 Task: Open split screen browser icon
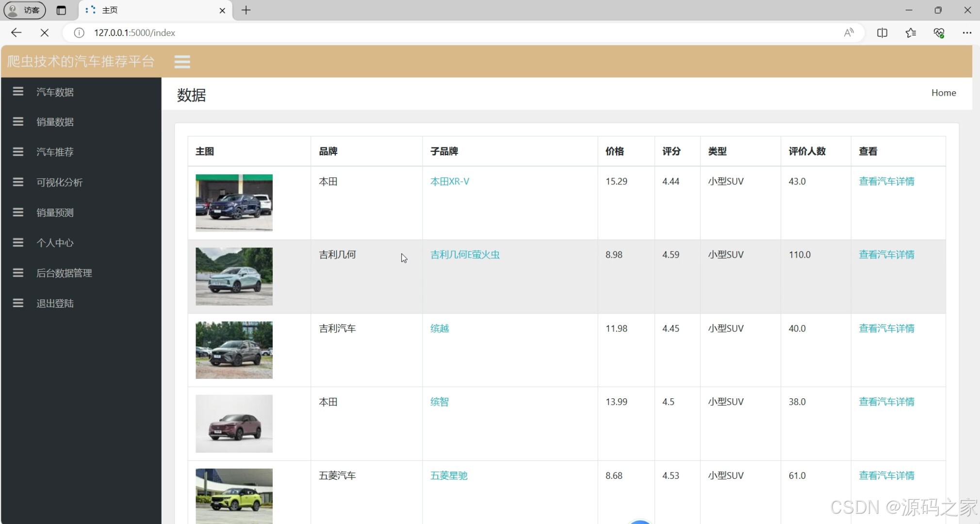coord(882,33)
